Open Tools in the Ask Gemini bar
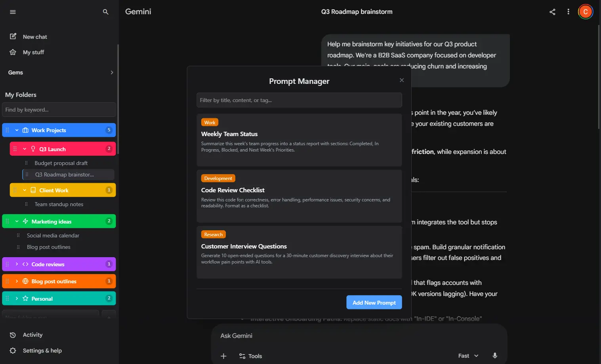Viewport: 601px width, 364px height. click(x=250, y=356)
